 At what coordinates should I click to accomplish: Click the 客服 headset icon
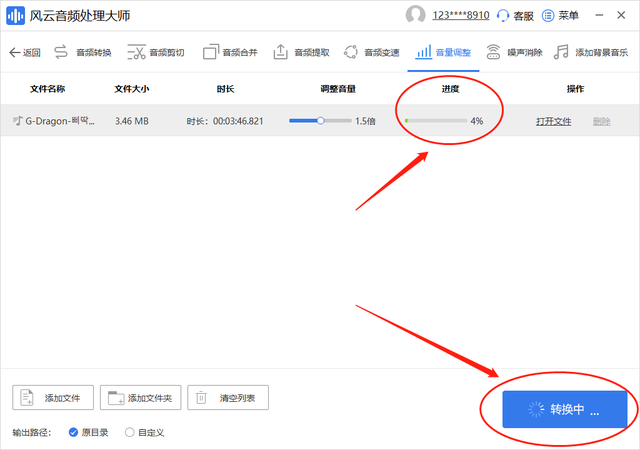pos(503,16)
